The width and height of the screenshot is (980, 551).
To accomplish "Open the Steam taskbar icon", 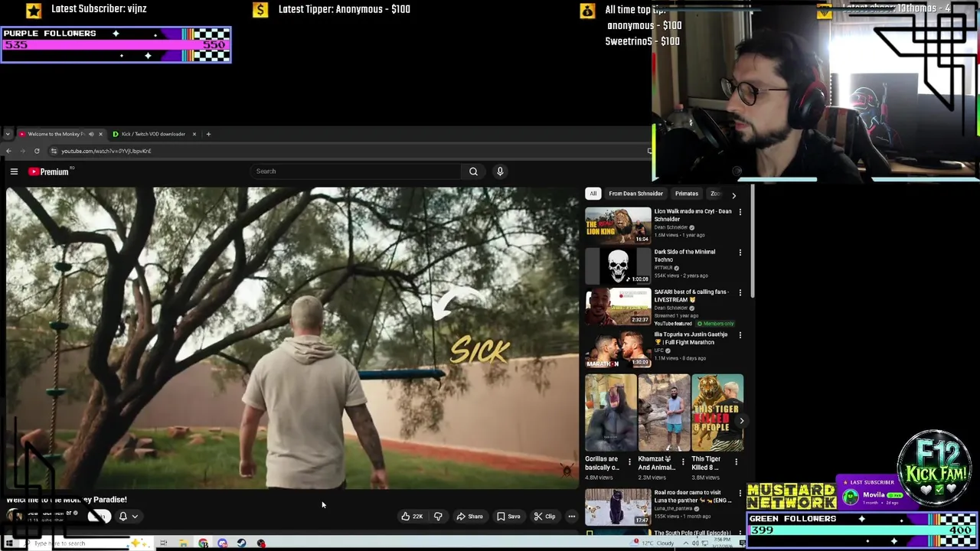I will coord(241,543).
